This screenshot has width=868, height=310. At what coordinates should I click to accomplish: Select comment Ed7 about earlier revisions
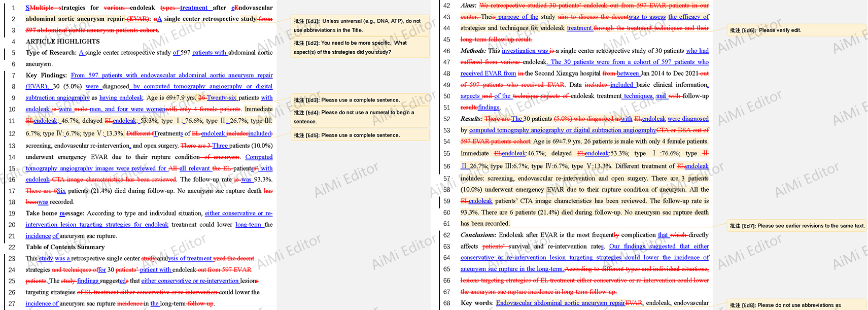click(796, 226)
